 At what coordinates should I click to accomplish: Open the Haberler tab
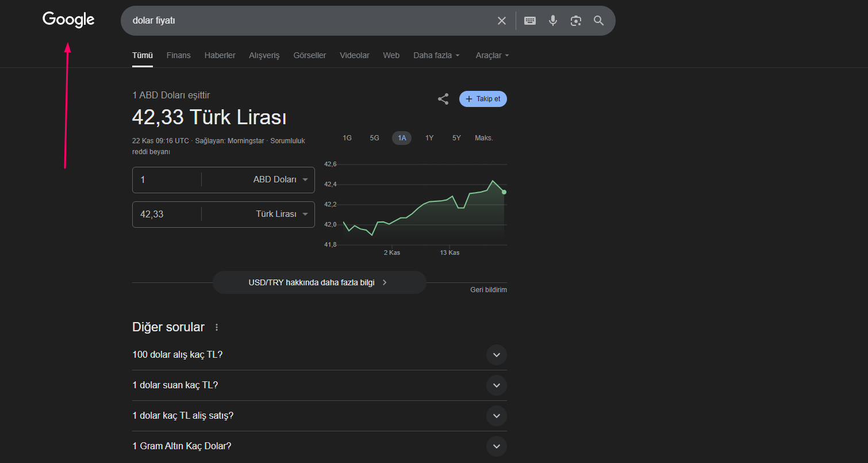(220, 55)
